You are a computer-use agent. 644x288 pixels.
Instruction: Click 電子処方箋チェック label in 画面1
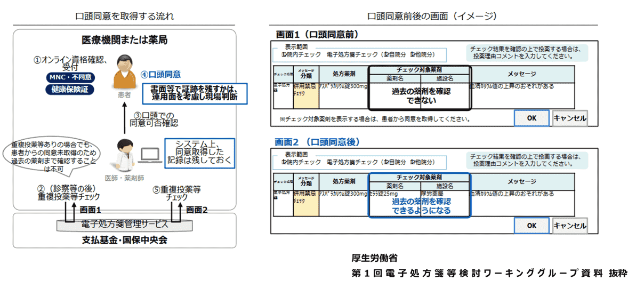coord(351,54)
